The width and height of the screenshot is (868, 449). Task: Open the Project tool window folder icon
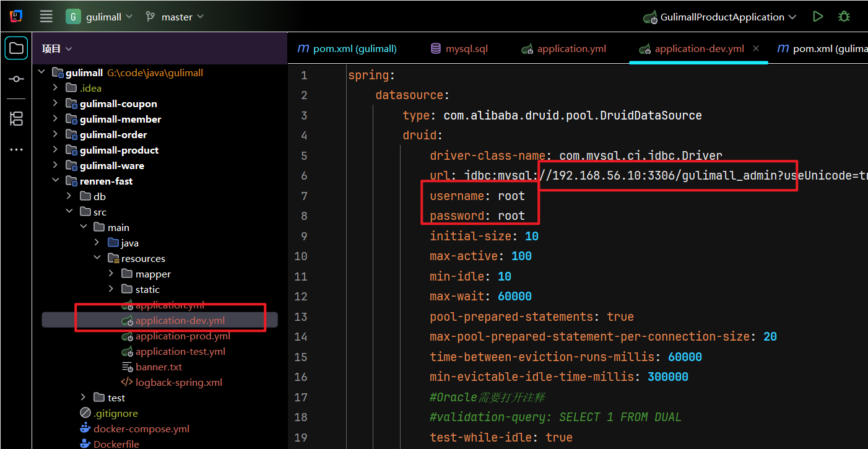pos(16,48)
